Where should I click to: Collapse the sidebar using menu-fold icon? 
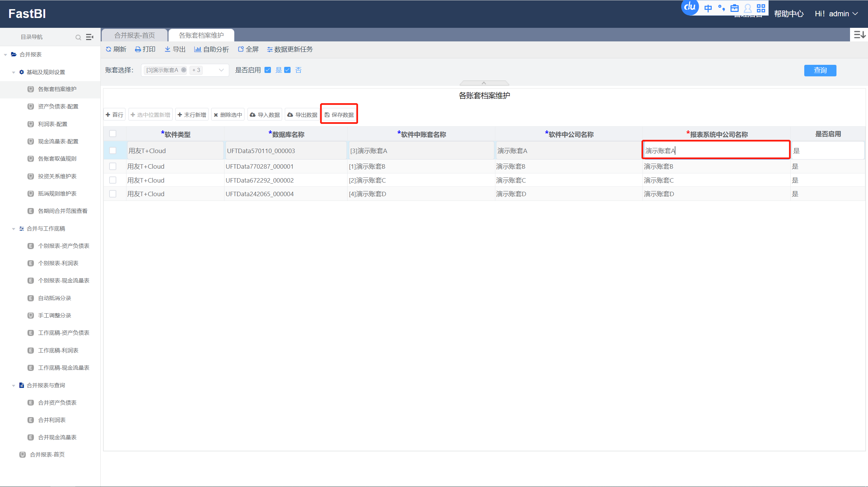tap(90, 37)
